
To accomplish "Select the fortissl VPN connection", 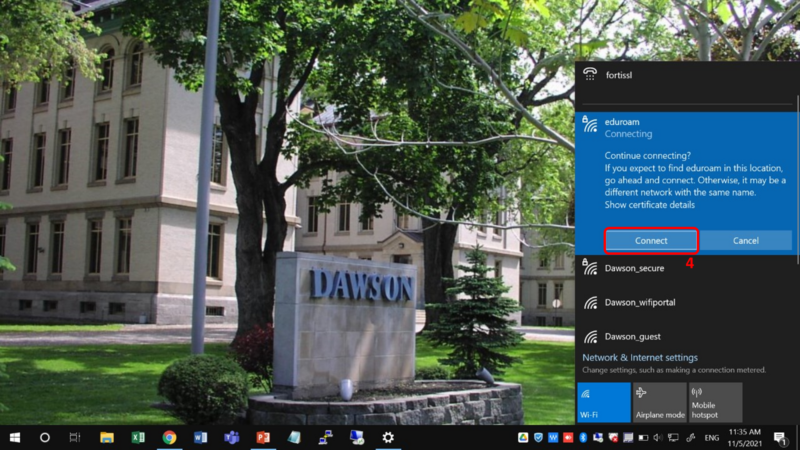I will [686, 75].
